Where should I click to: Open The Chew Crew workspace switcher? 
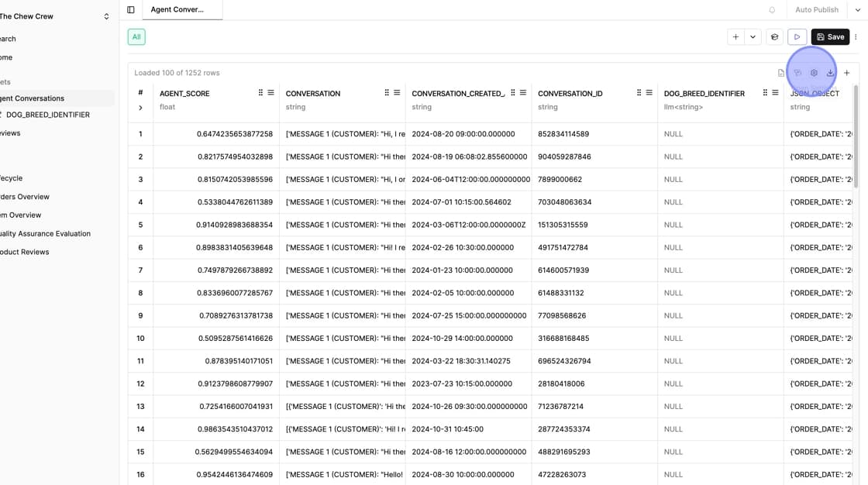tap(106, 16)
